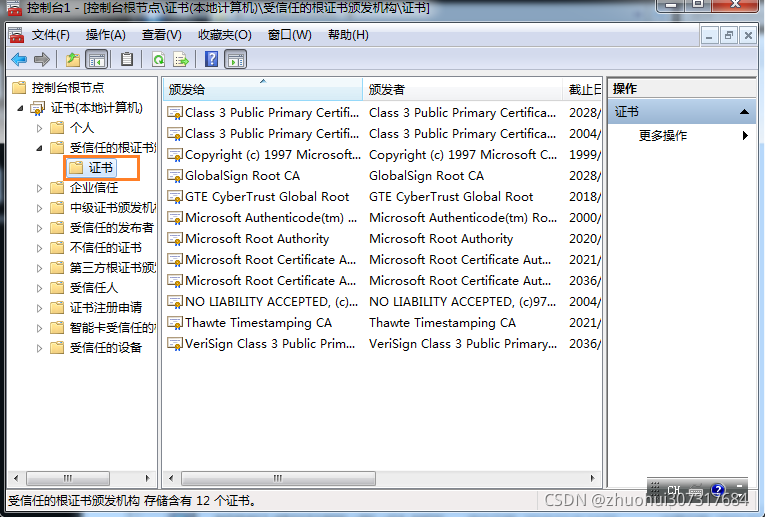Select the 不信任的证书 tree folder
765x517 pixels.
(x=105, y=248)
